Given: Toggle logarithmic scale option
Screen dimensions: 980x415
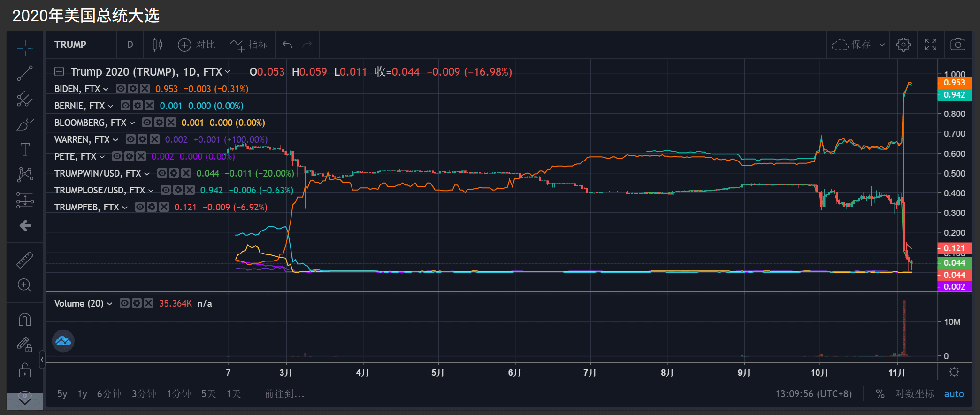Looking at the screenshot, I should (x=914, y=394).
